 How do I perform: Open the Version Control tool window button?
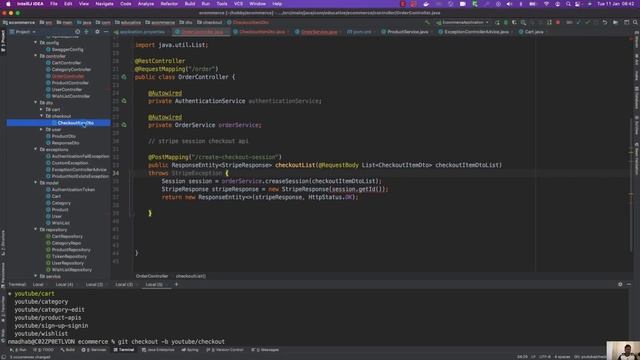click(x=225, y=350)
